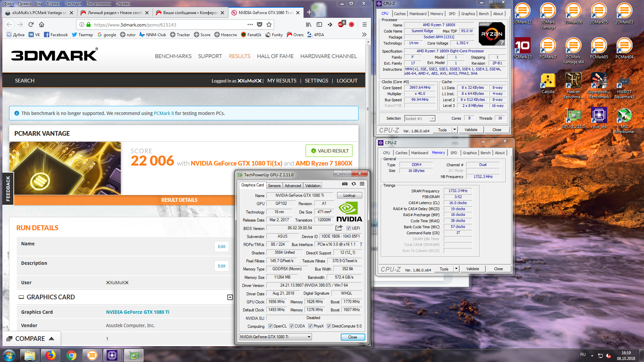The image size is (644, 362).
Task: Open the 3DMark11 desktop shortcut
Action: [523, 14]
